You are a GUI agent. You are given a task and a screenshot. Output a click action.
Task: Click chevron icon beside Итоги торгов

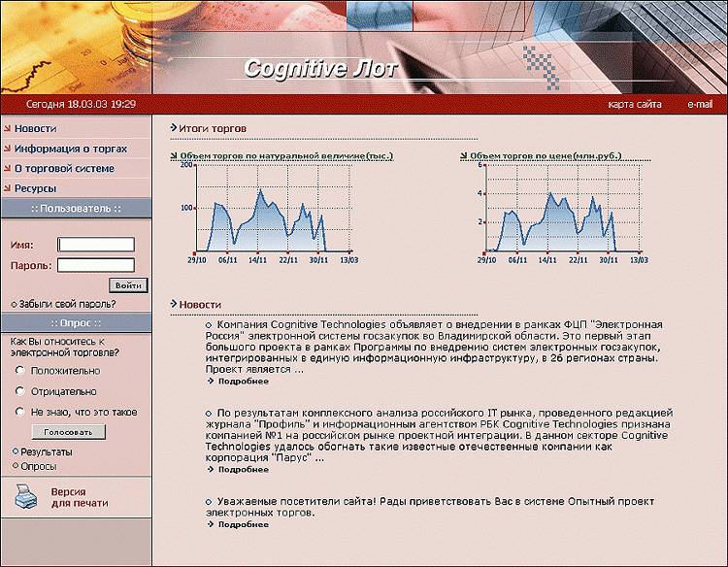point(174,128)
